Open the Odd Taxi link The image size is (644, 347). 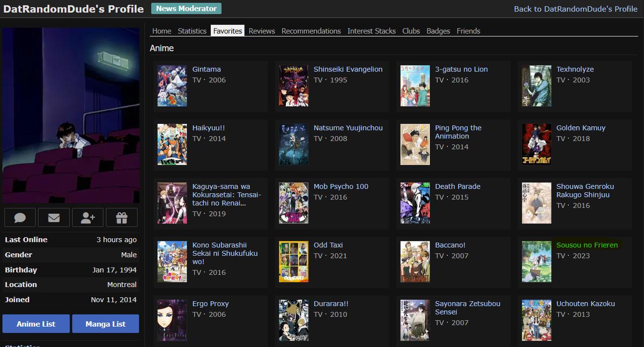pos(328,245)
